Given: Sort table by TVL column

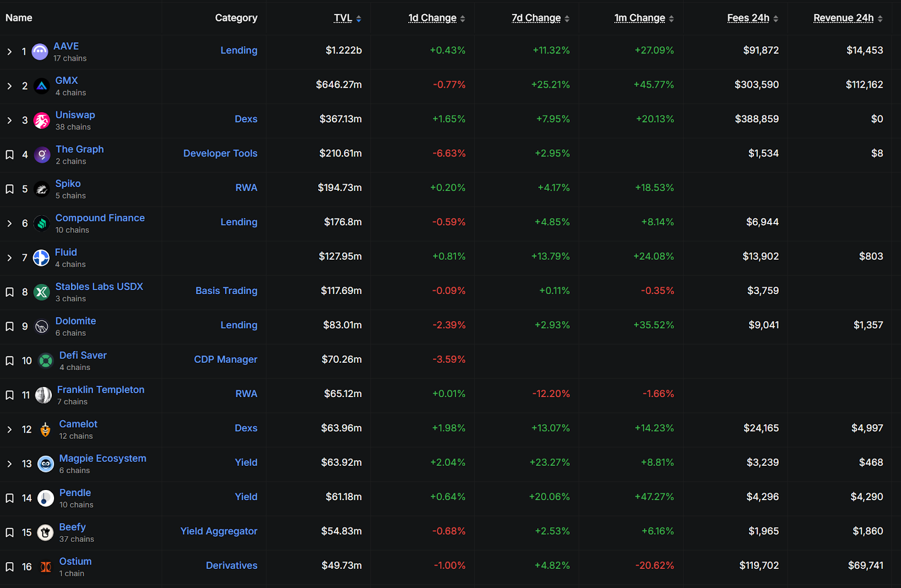Looking at the screenshot, I should click(x=347, y=18).
